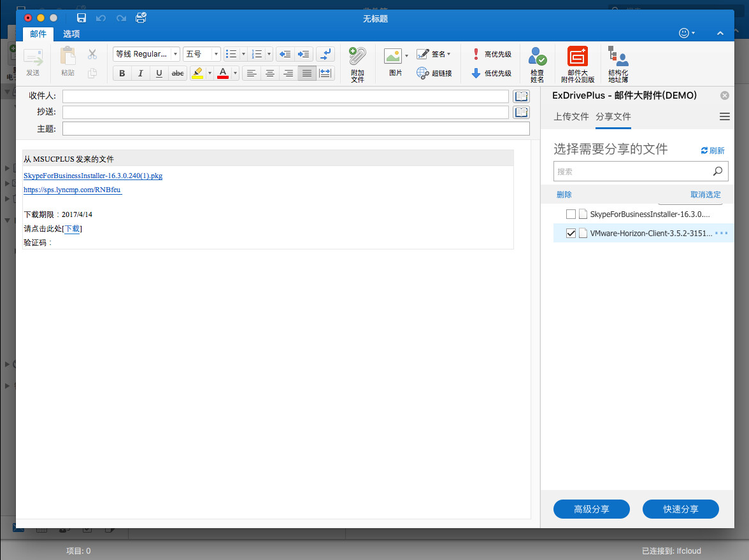Set 低优先级 low priority

click(492, 73)
